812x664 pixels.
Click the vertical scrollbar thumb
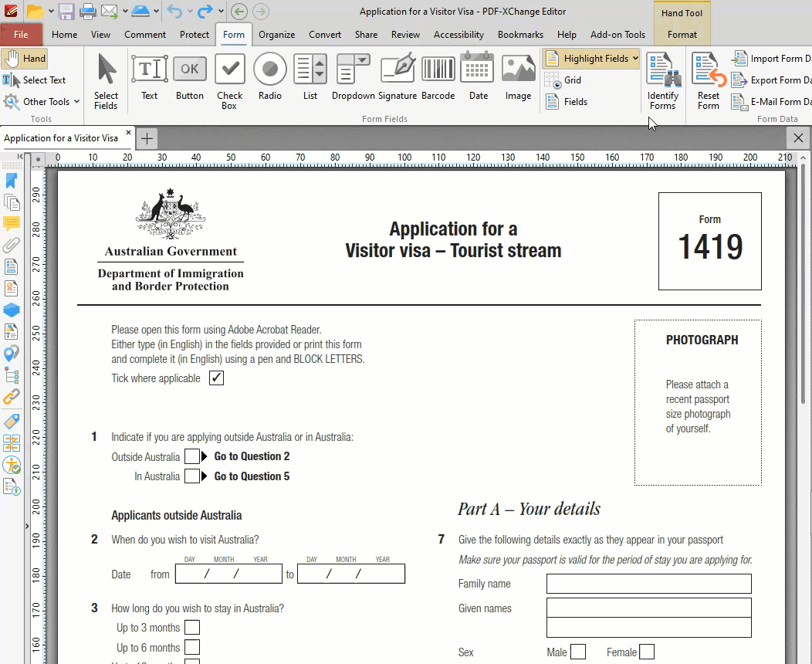coord(803,283)
